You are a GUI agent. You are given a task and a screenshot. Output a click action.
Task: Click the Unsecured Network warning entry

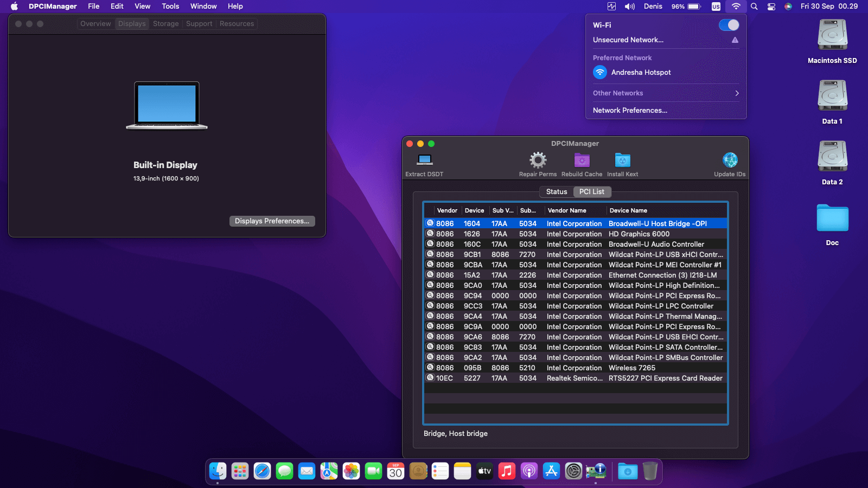point(666,40)
